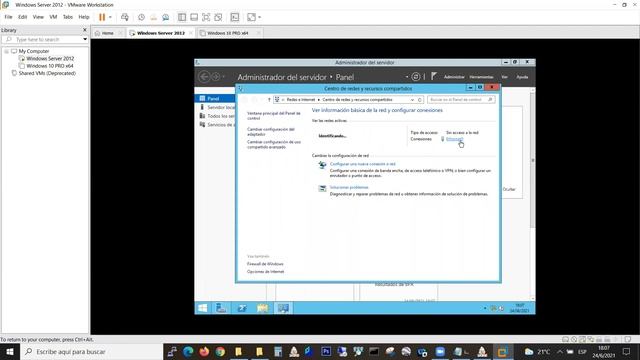Open Configurar una nueva conexión o red
The width and height of the screenshot is (640, 360).
(x=362, y=164)
